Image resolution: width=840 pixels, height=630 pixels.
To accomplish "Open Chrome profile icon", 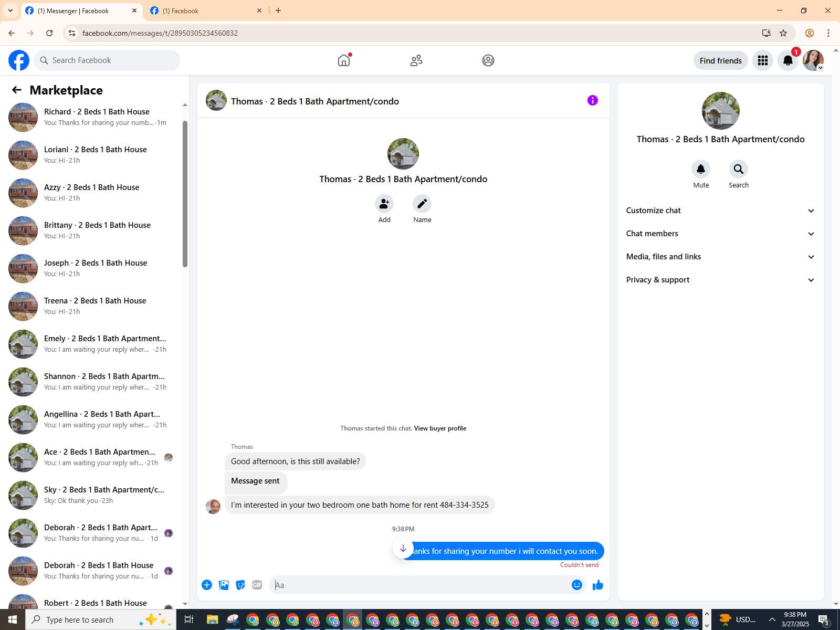I will [x=810, y=33].
